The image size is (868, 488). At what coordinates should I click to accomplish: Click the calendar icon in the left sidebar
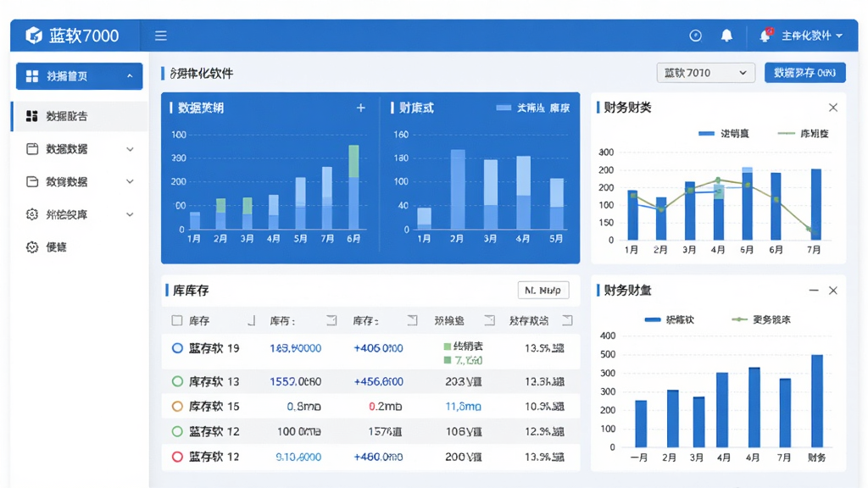[x=32, y=149]
